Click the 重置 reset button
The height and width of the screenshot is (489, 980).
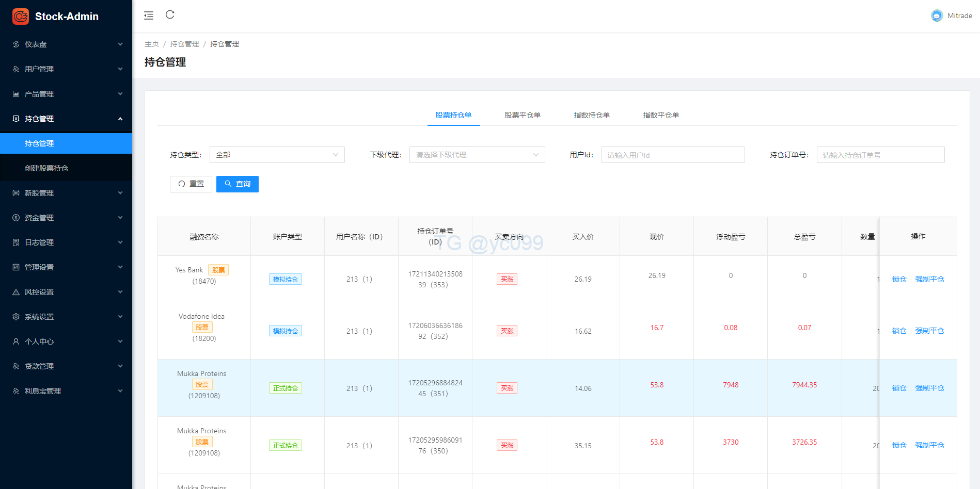tap(191, 184)
